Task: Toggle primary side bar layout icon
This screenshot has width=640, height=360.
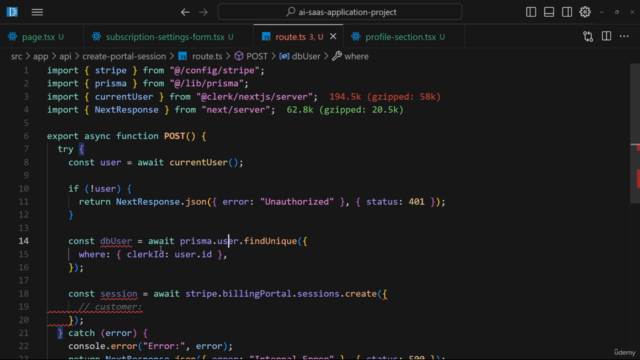Action: 531,12
